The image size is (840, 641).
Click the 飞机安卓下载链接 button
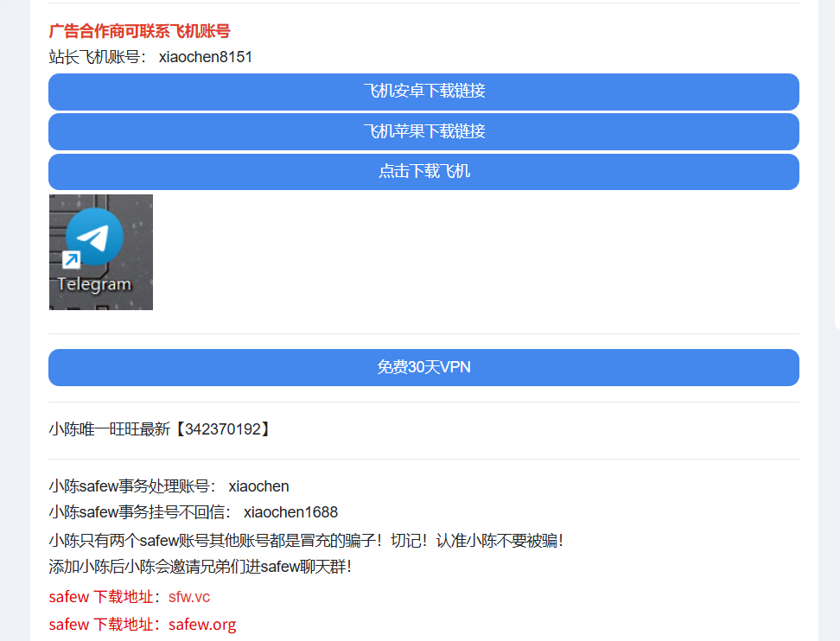point(423,92)
